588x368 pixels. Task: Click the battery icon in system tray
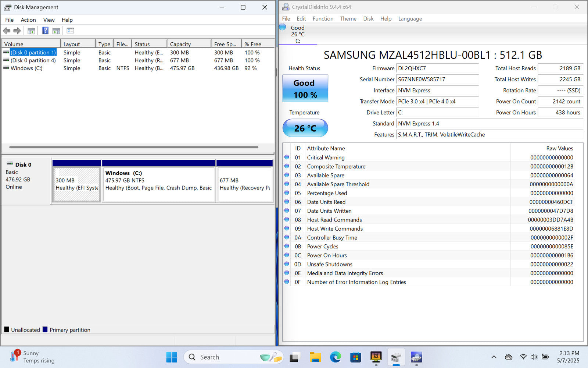545,357
